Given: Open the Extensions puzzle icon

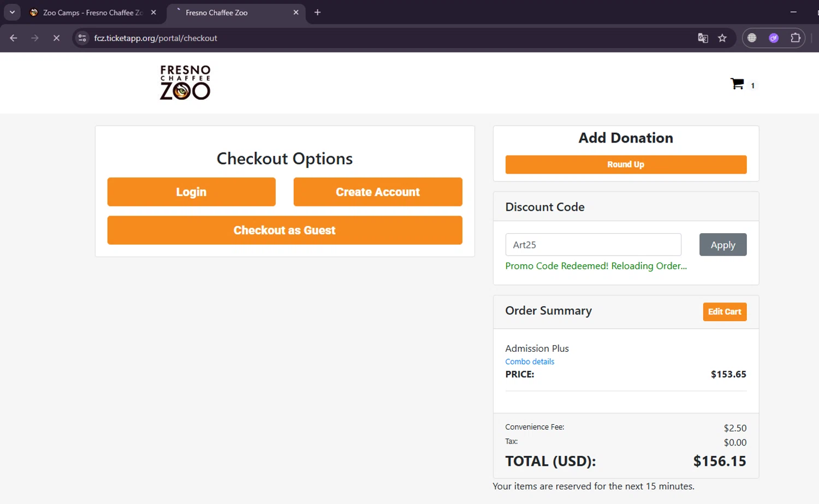Looking at the screenshot, I should coord(796,38).
